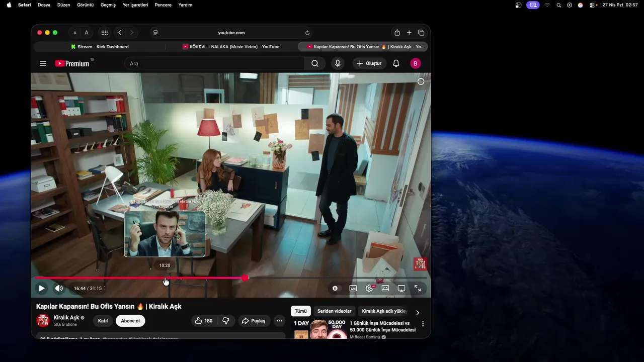Open Safari reader page menu icon
Screen dimensions: 644x362
pos(155,33)
